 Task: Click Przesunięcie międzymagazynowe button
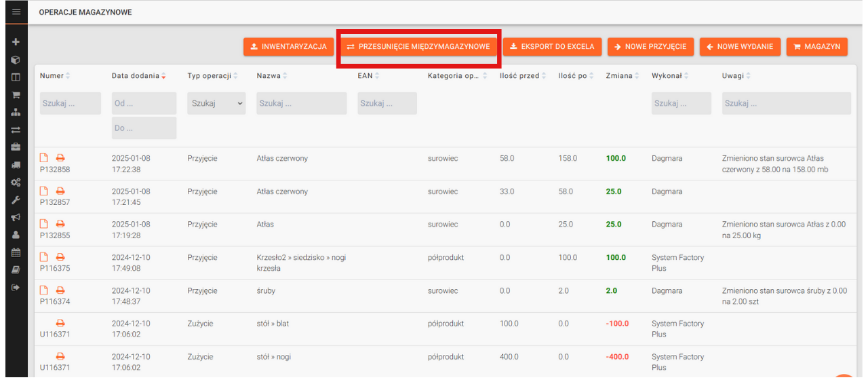(418, 47)
